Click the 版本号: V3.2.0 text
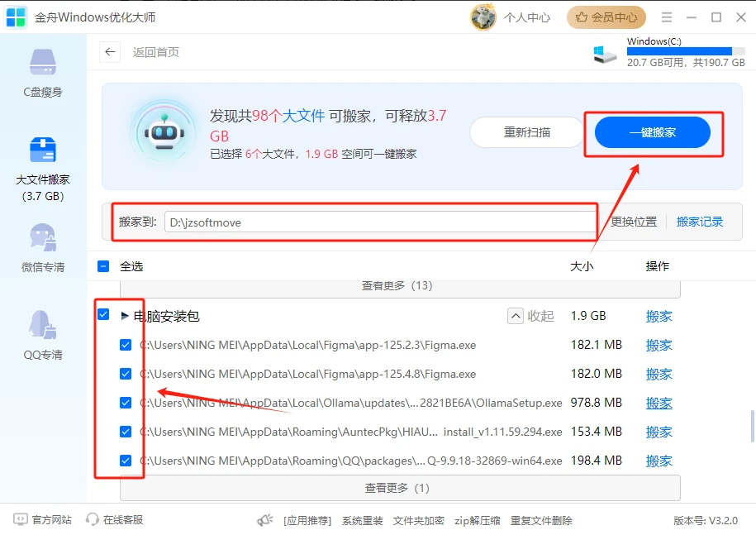 pos(706,520)
